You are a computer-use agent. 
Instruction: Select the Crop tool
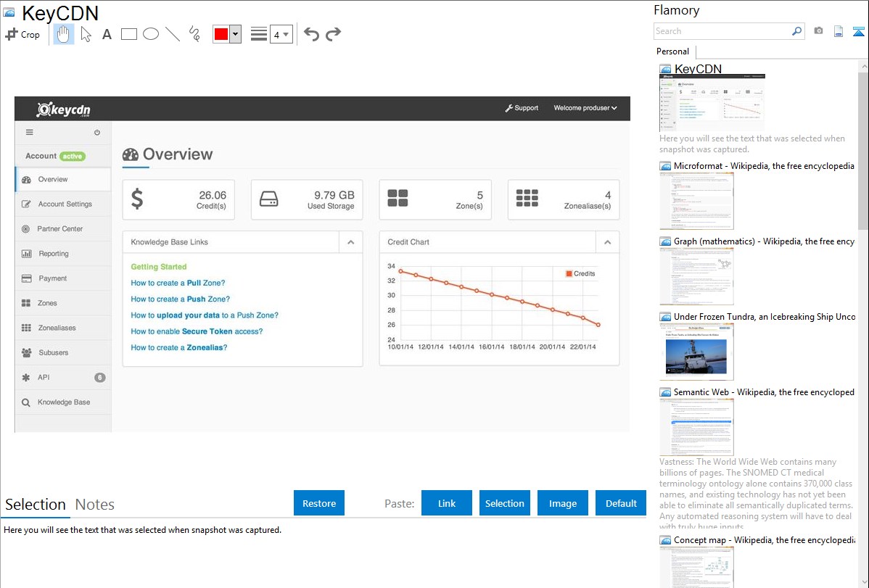pos(22,34)
